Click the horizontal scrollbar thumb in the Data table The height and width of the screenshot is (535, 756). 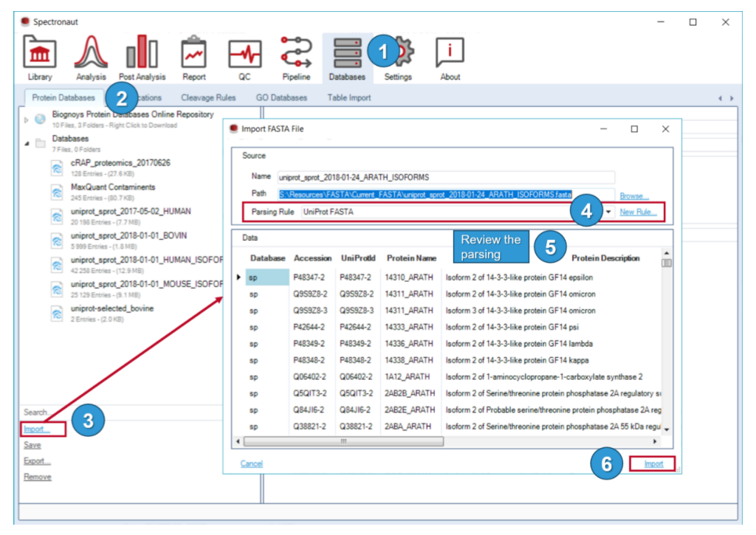pyautogui.click(x=343, y=441)
